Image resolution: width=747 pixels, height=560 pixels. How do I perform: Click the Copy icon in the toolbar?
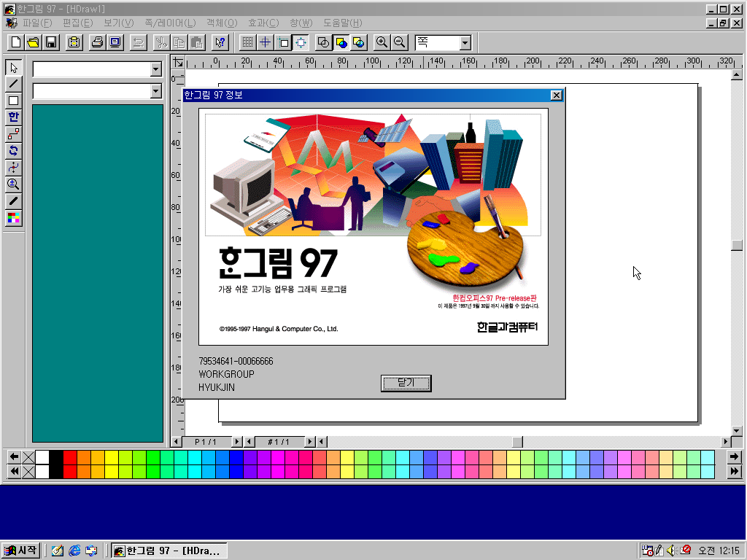[x=179, y=42]
